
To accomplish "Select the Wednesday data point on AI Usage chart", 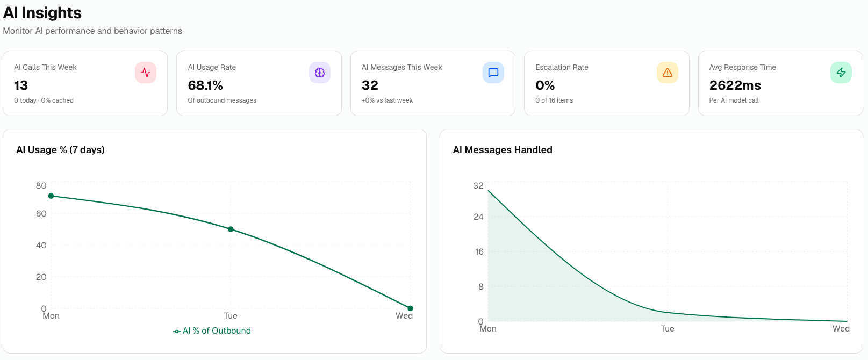I will (410, 308).
